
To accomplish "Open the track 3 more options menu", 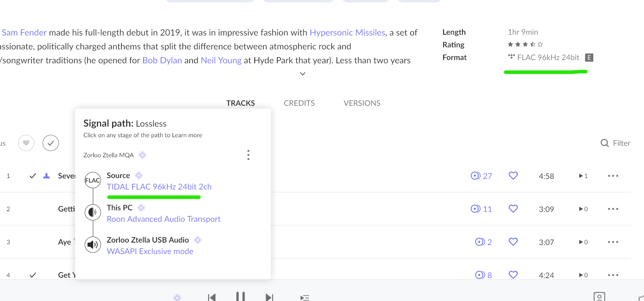I will coord(613,242).
